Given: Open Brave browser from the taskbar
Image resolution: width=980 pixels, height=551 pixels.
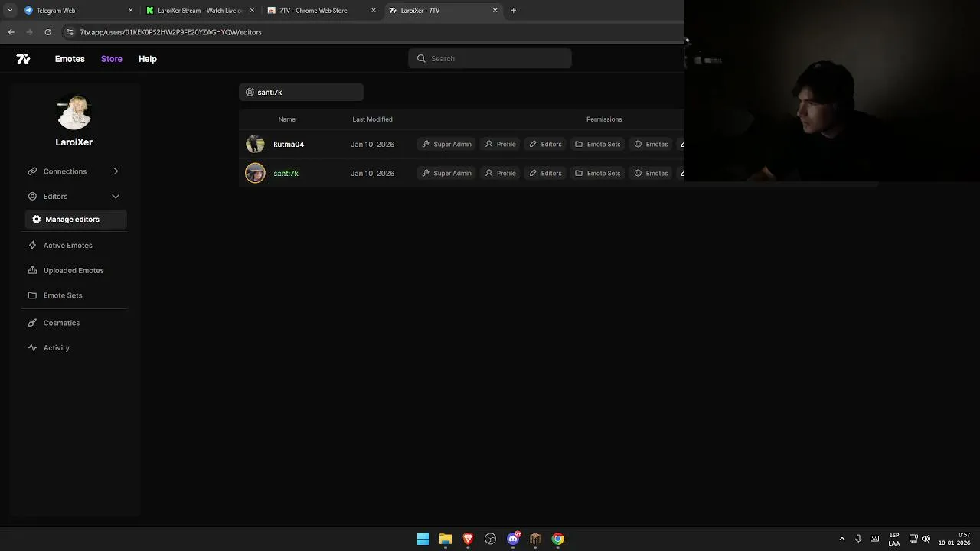Looking at the screenshot, I should tap(468, 539).
